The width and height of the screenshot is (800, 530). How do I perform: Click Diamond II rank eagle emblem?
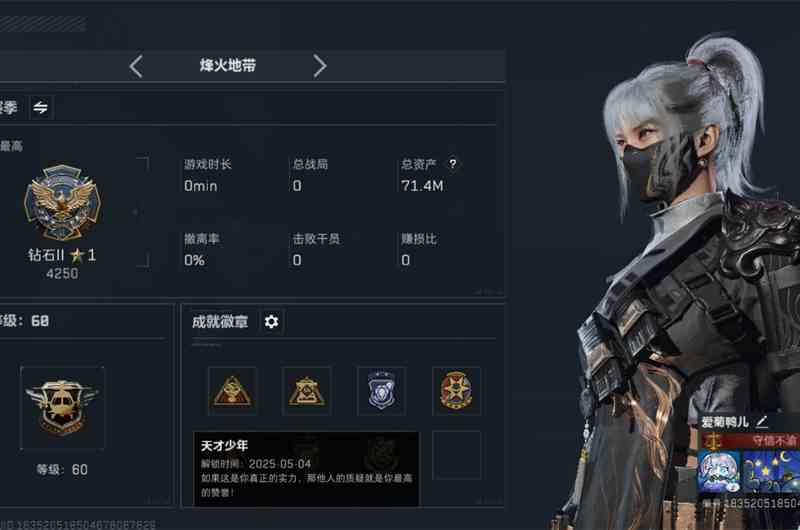tap(62, 203)
